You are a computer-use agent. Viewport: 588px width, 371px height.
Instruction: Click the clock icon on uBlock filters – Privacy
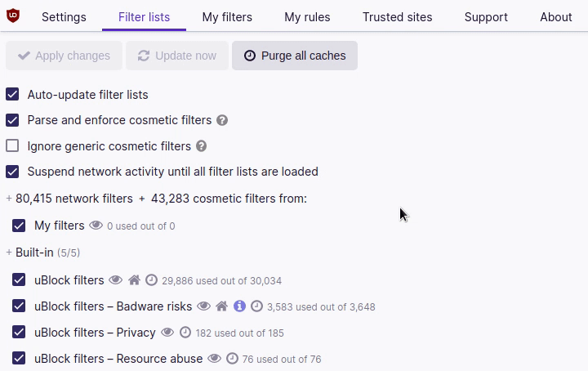point(185,333)
